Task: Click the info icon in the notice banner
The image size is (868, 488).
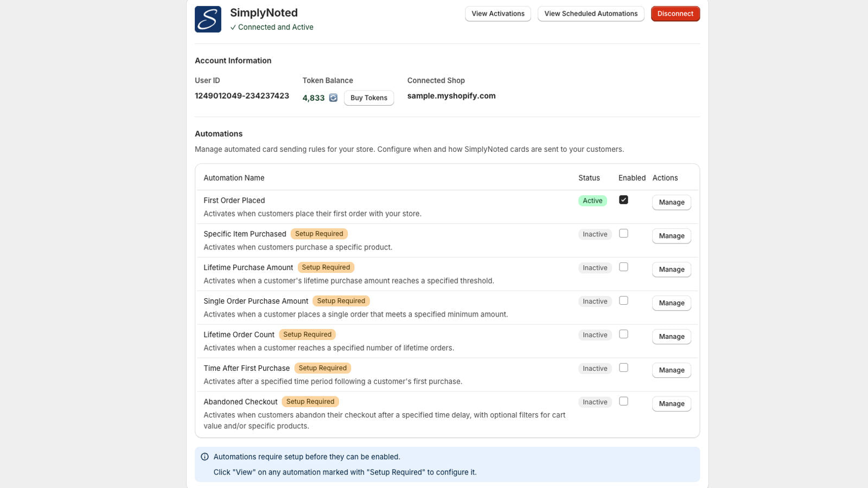Action: click(x=205, y=457)
